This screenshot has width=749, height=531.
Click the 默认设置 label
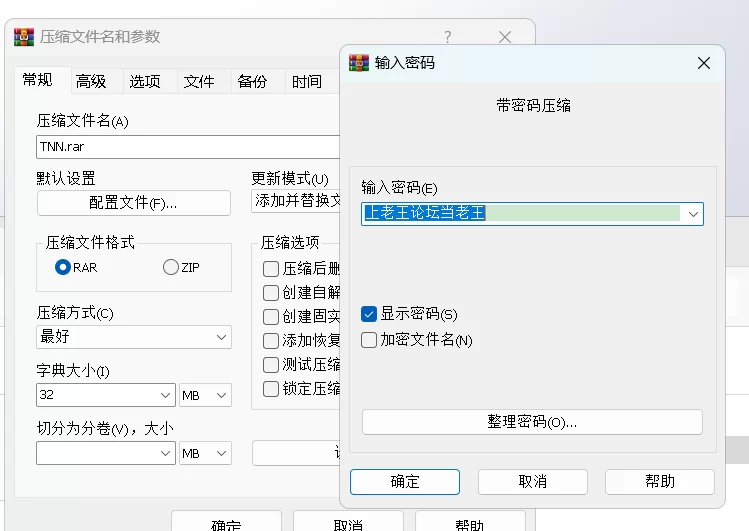pyautogui.click(x=66, y=178)
